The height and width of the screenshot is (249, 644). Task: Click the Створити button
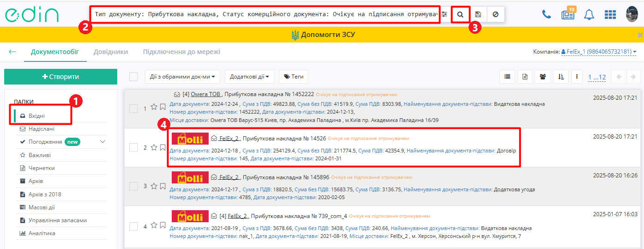60,77
